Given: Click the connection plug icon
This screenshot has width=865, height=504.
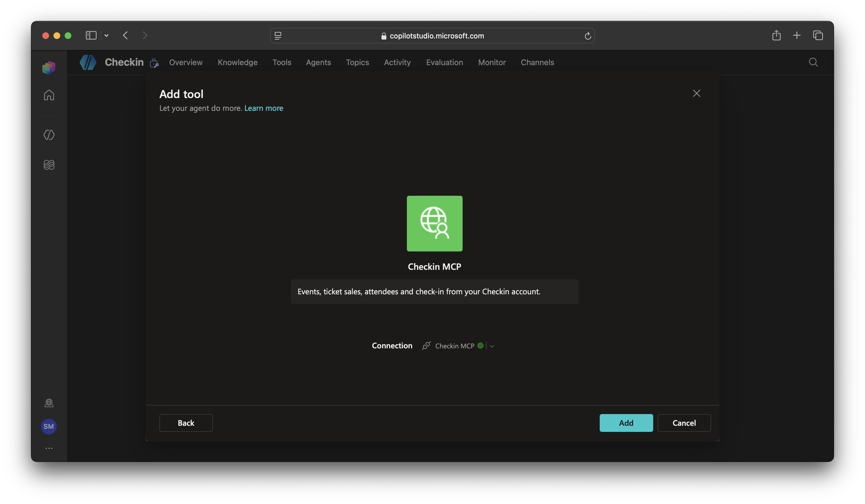Looking at the screenshot, I should [x=426, y=346].
